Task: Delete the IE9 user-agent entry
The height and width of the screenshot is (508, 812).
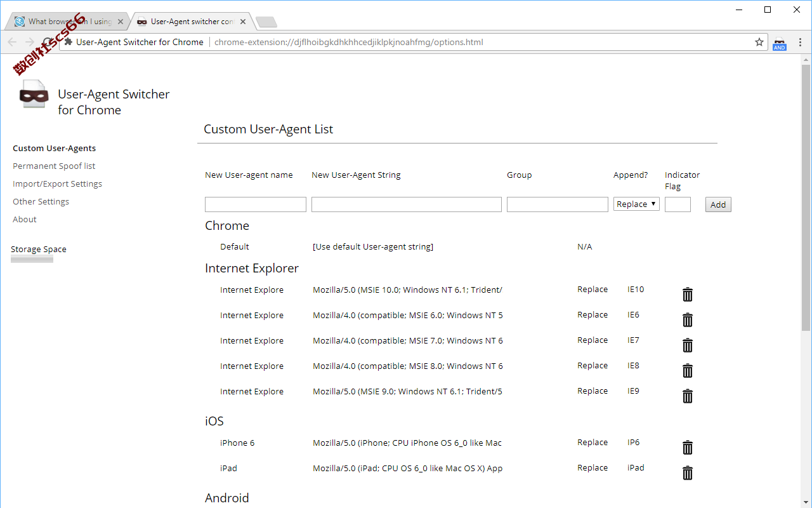Action: [687, 396]
